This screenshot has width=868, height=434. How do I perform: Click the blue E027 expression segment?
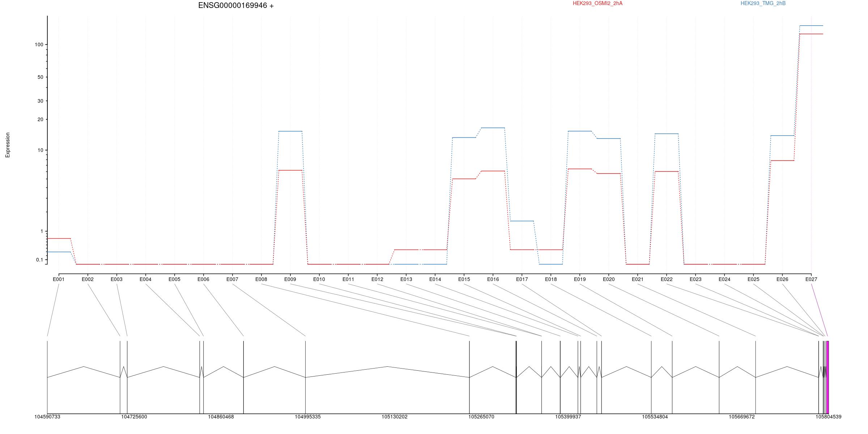coord(811,26)
